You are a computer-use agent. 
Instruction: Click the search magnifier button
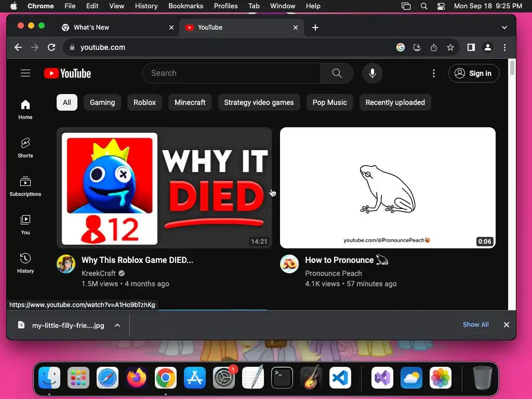[337, 73]
